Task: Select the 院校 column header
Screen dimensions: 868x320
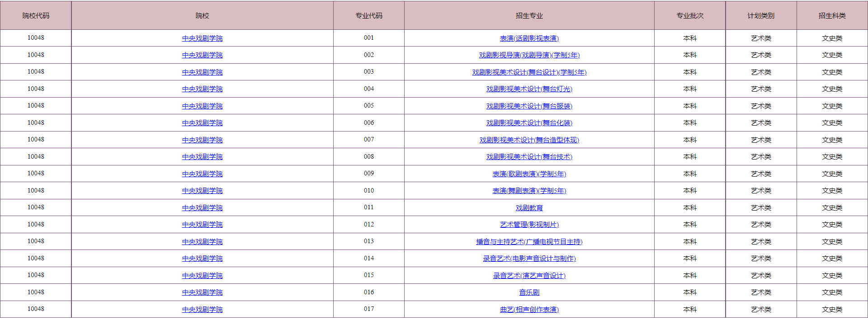Action: point(202,16)
